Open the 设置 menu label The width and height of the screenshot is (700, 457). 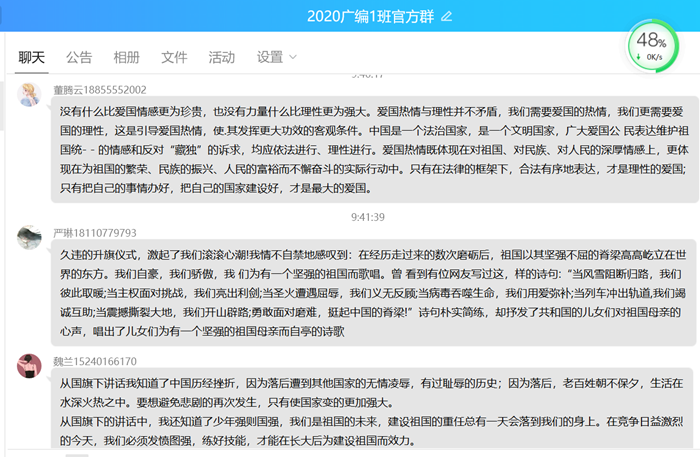coord(269,57)
